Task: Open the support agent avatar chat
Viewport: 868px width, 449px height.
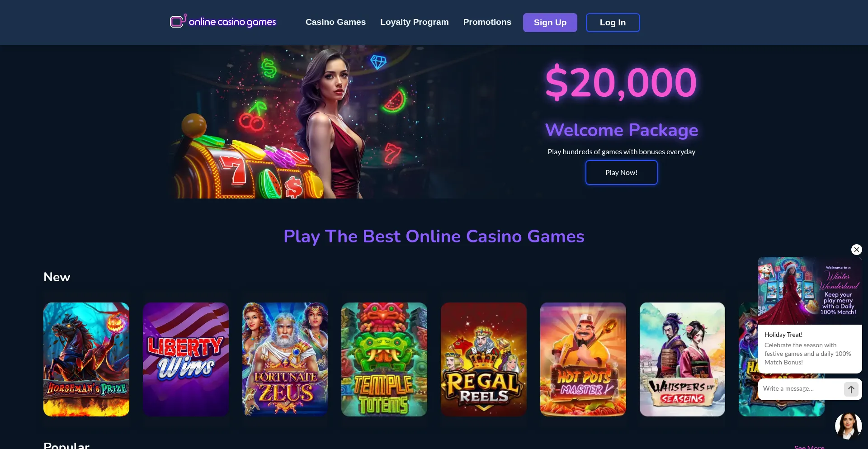Action: pos(848,425)
